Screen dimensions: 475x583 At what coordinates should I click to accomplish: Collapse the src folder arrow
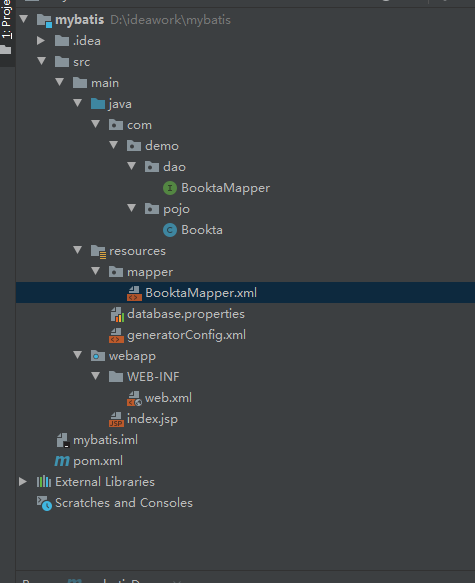tap(42, 61)
